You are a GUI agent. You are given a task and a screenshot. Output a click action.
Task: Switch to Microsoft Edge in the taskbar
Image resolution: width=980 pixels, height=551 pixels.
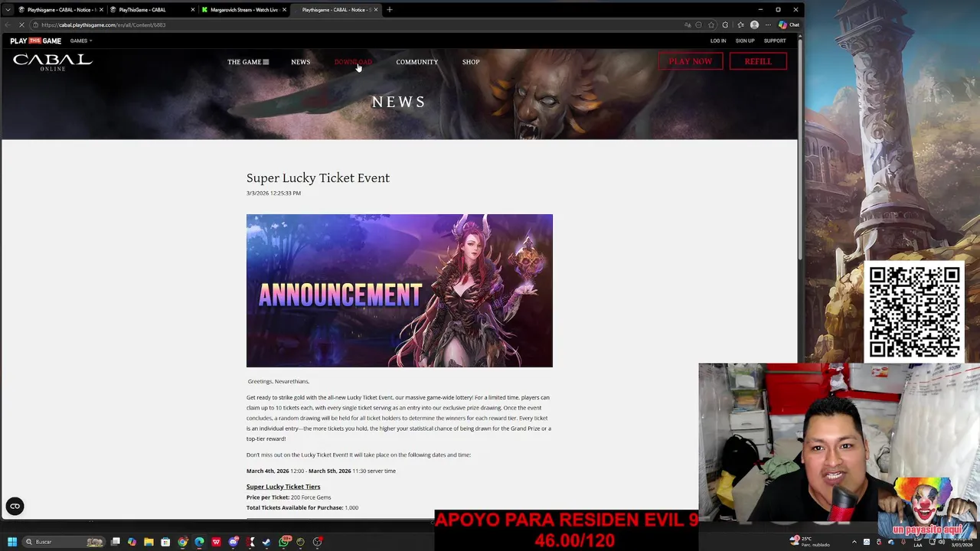[199, 542]
